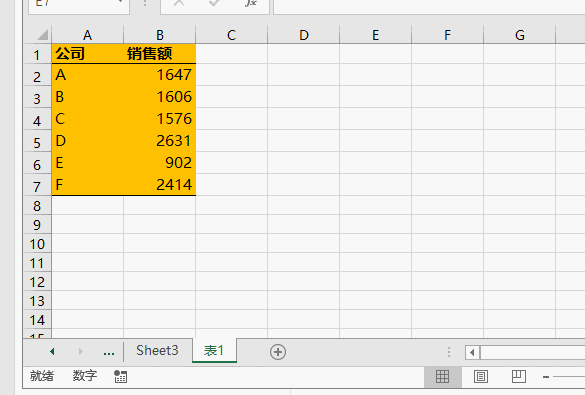The height and width of the screenshot is (395, 585).
Task: Select row 2 header
Action: tap(37, 76)
